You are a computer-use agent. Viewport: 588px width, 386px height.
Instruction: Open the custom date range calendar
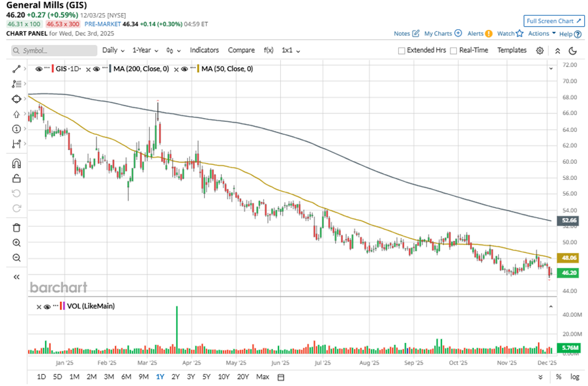(x=280, y=377)
